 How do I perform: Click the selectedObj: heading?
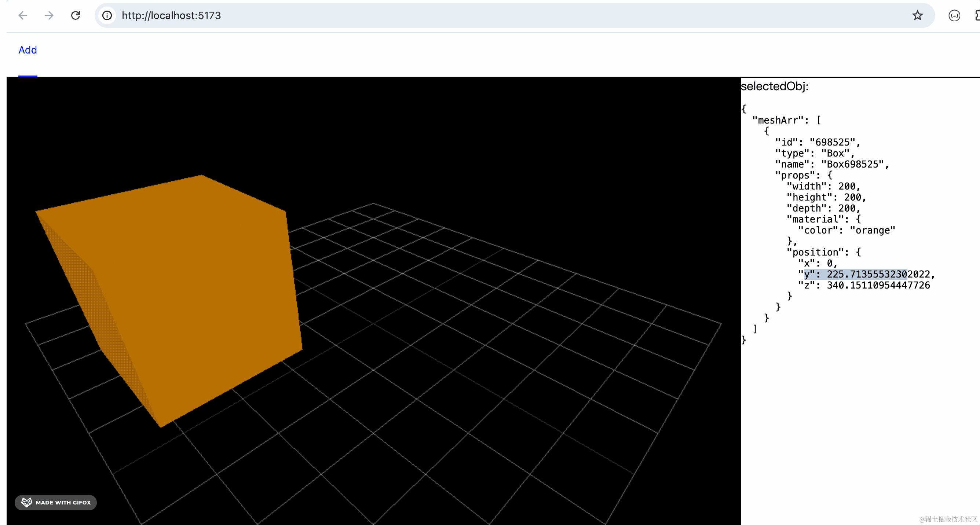click(x=775, y=86)
